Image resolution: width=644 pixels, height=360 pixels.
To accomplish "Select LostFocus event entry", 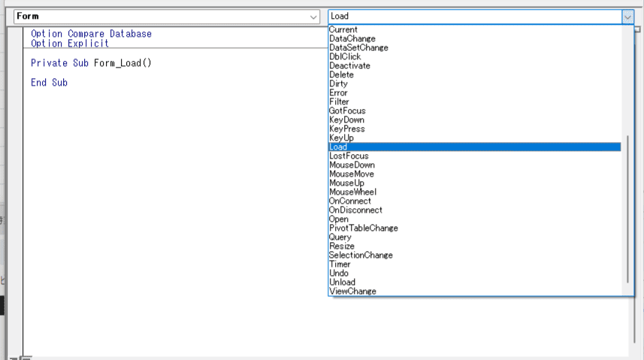I will click(475, 156).
